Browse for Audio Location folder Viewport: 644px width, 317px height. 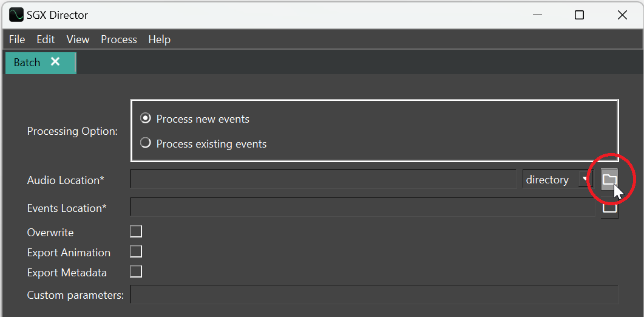coord(609,179)
